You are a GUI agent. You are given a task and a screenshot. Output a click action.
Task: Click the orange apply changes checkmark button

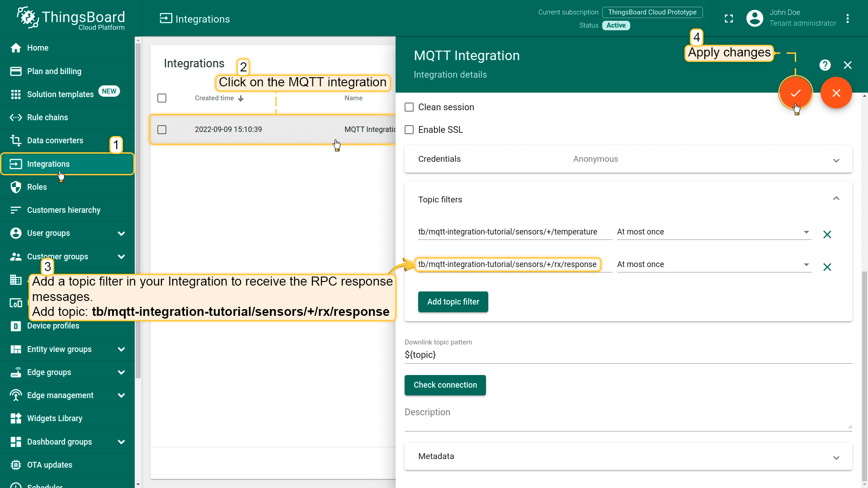[x=795, y=93]
